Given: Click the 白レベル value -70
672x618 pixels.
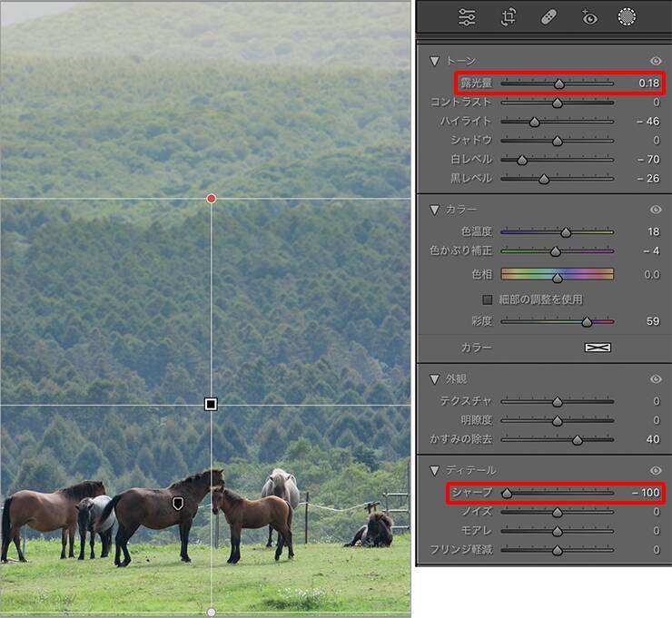Looking at the screenshot, I should pyautogui.click(x=648, y=160).
